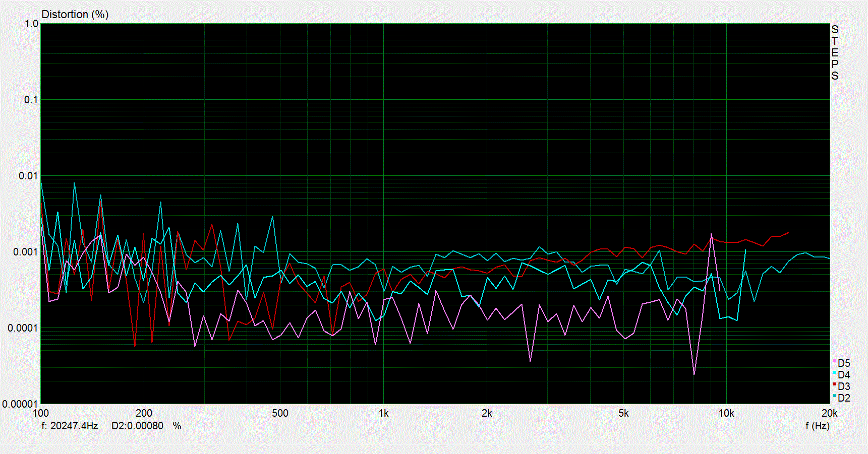868x454 pixels.
Task: Click the 10k frequency tick label
Action: (x=726, y=414)
